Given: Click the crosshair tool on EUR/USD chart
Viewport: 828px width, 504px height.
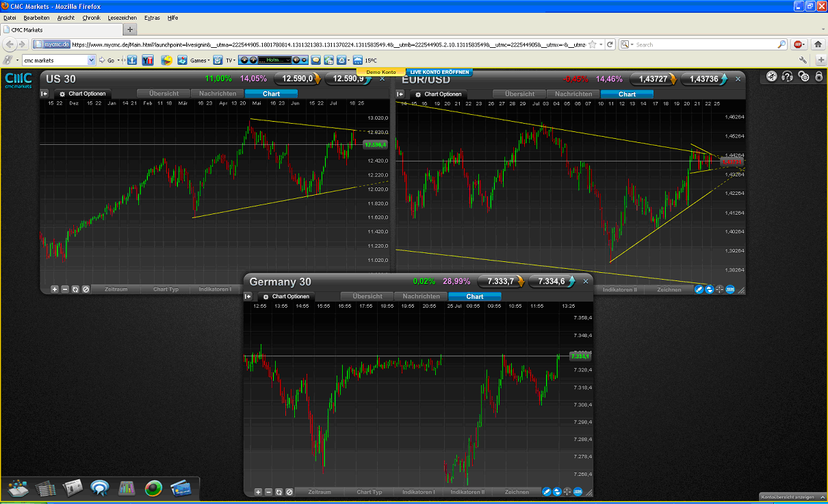Looking at the screenshot, I should click(720, 289).
